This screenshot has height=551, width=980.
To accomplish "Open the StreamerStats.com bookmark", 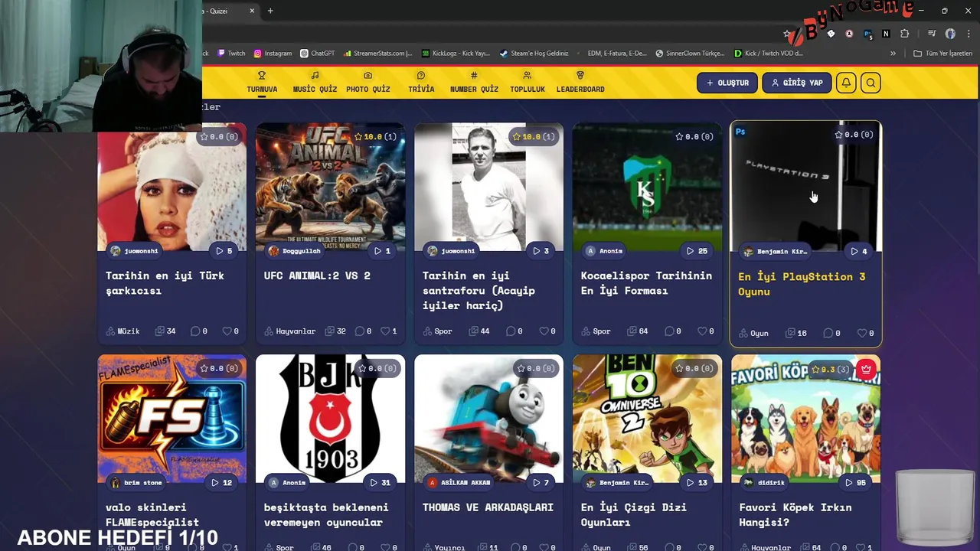I will (x=378, y=54).
